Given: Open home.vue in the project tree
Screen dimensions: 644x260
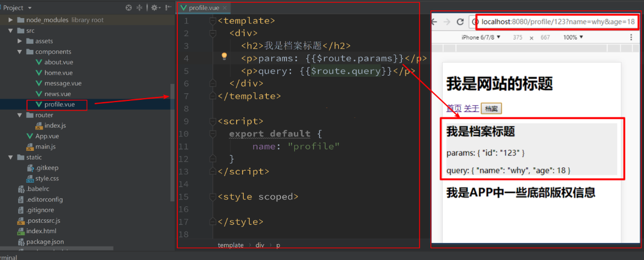Looking at the screenshot, I should point(54,72).
